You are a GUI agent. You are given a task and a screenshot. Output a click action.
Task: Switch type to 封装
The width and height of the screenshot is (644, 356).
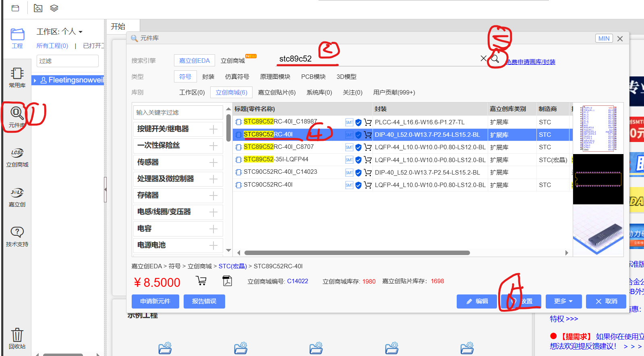[208, 77]
